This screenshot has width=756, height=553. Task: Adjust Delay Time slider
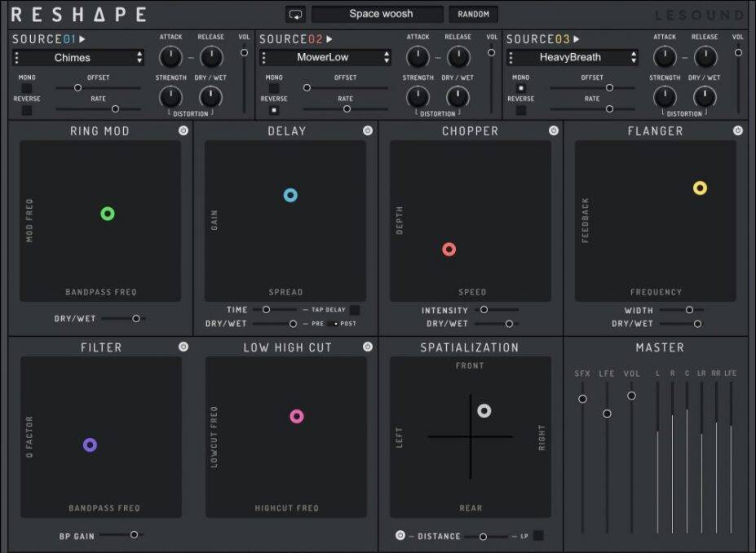coord(275,309)
